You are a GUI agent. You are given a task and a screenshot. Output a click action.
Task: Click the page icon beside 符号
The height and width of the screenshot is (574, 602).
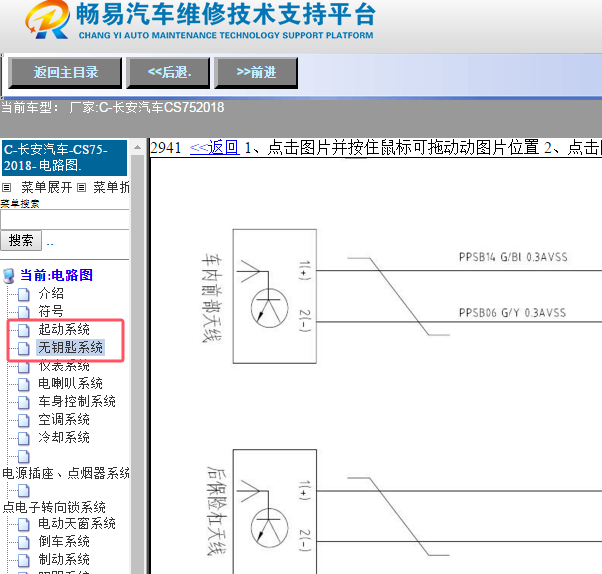click(23, 312)
